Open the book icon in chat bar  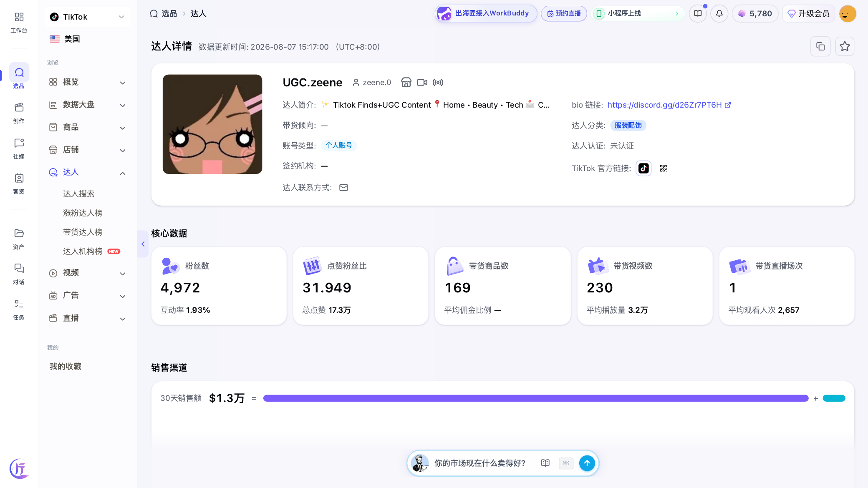[x=545, y=463]
